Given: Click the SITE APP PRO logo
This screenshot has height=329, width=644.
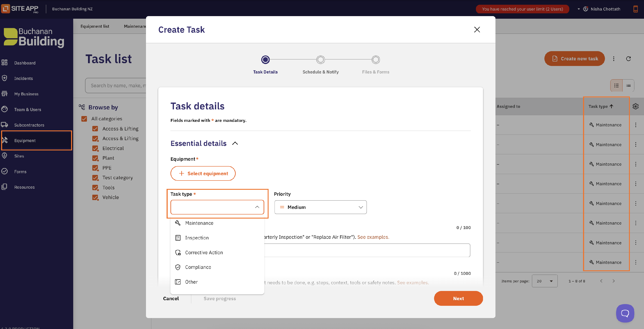Looking at the screenshot, I should click(x=20, y=9).
